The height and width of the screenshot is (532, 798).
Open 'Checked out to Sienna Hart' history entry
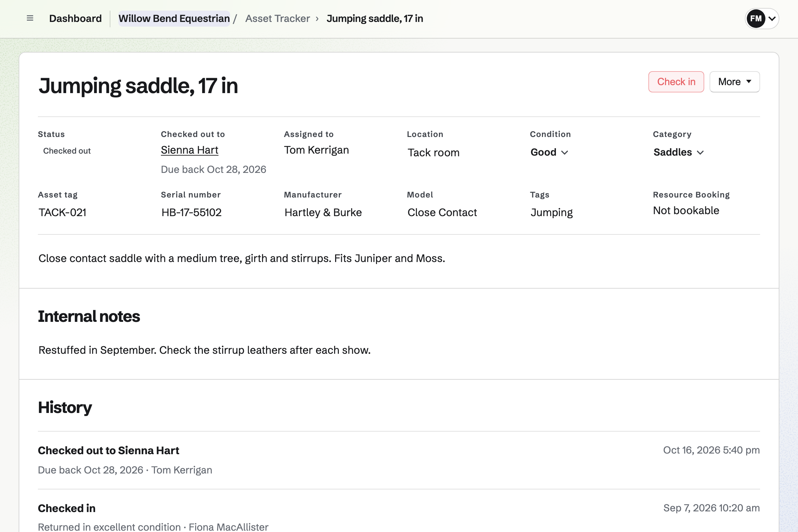pyautogui.click(x=109, y=450)
